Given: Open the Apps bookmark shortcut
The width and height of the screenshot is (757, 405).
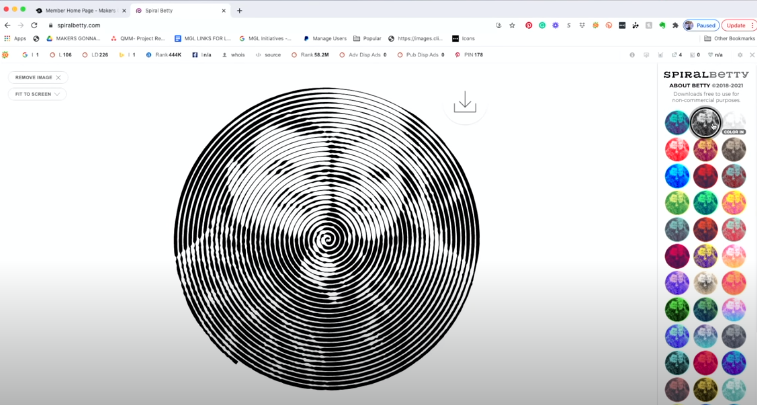Looking at the screenshot, I should (15, 38).
